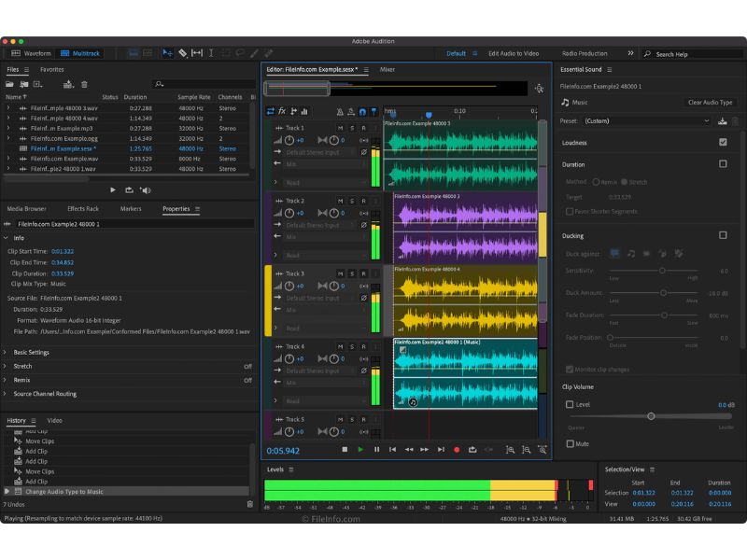Viewport: 747px width, 560px height.
Task: Open the Preset dropdown showing (Custom)
Action: [648, 120]
